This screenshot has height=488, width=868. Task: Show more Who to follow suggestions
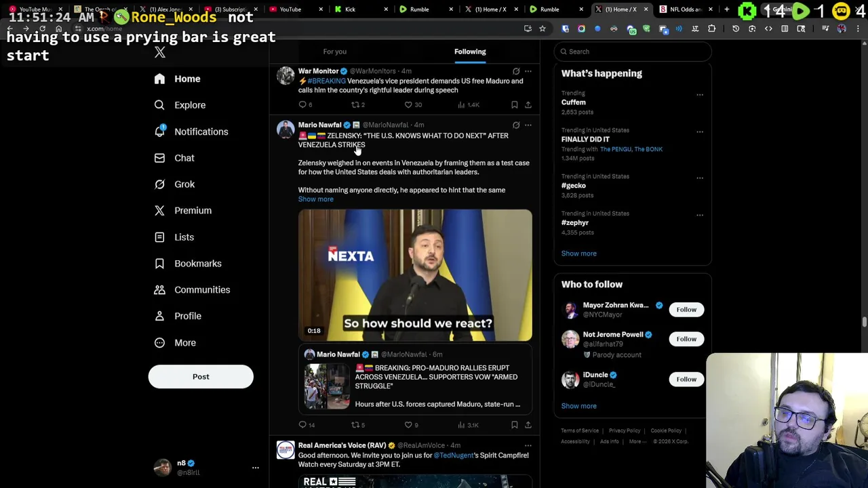point(578,406)
